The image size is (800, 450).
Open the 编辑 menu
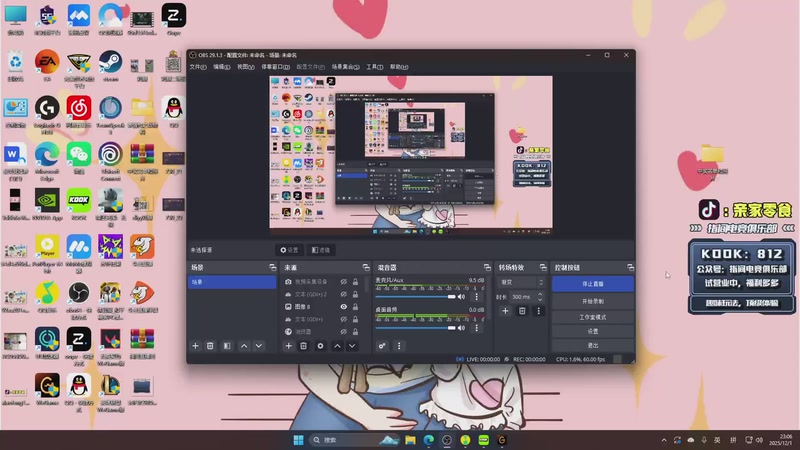click(221, 67)
